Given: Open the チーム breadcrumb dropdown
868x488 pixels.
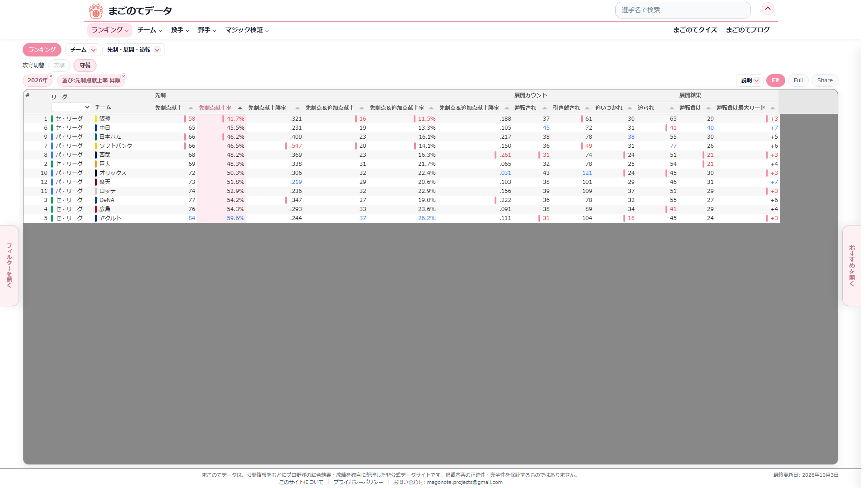Looking at the screenshot, I should tap(83, 50).
